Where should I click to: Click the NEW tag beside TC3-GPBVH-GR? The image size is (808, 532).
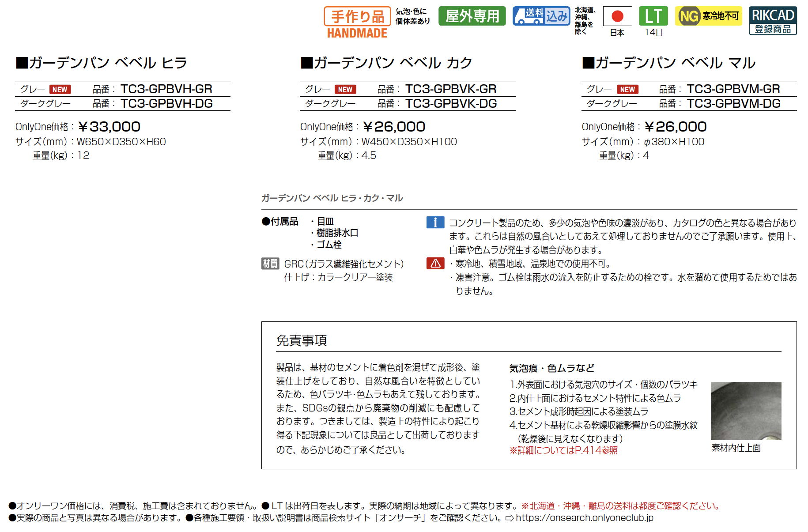[60, 90]
